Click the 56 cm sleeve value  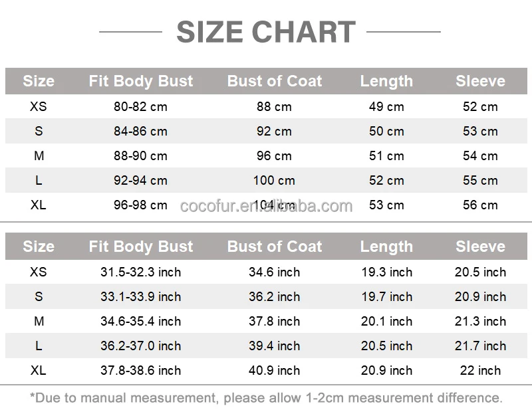point(480,205)
